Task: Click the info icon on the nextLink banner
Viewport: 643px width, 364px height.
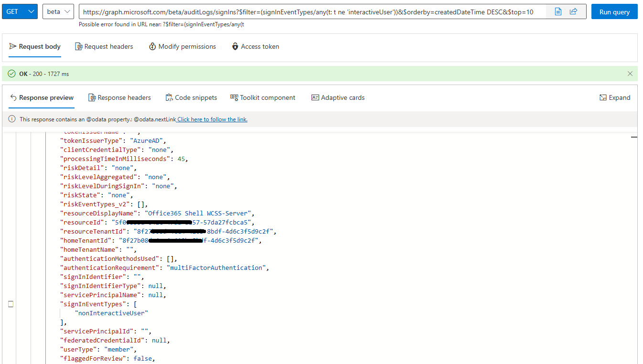Action: coord(11,119)
